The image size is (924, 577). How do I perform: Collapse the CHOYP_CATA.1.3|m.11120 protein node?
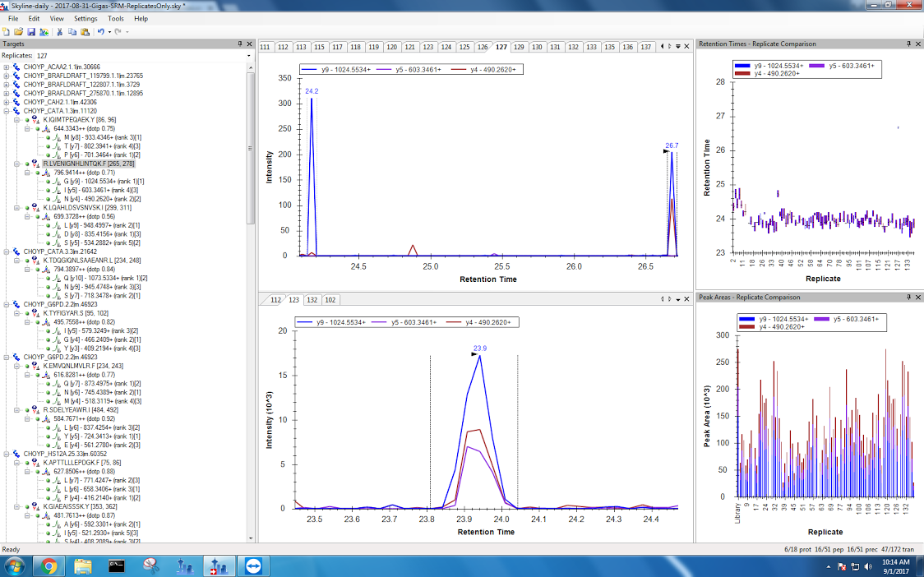[7, 111]
